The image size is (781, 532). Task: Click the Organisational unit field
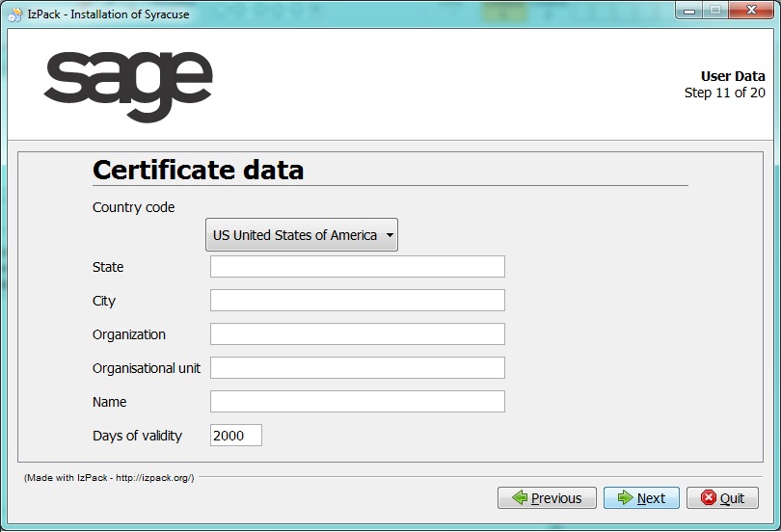357,368
